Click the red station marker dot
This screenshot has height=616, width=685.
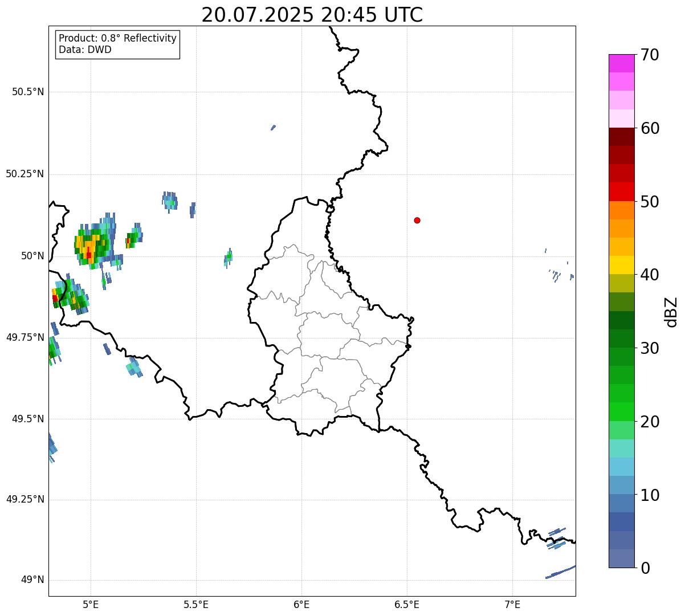coord(417,220)
